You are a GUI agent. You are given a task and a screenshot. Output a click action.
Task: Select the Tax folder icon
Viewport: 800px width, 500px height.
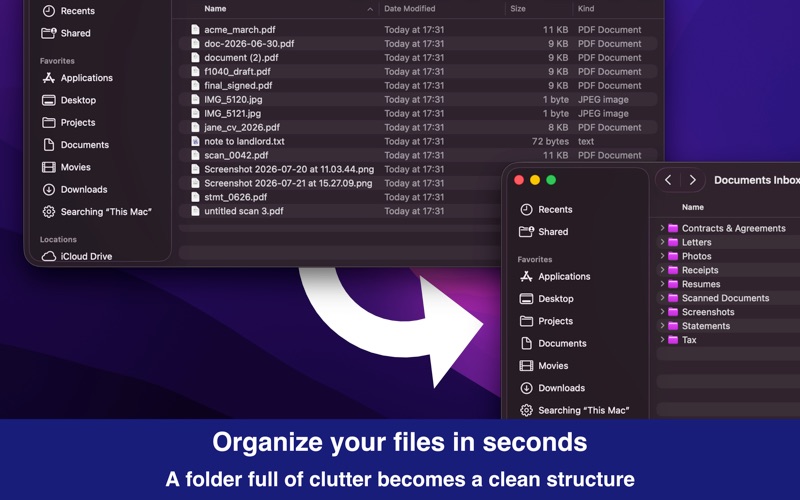[x=673, y=339]
